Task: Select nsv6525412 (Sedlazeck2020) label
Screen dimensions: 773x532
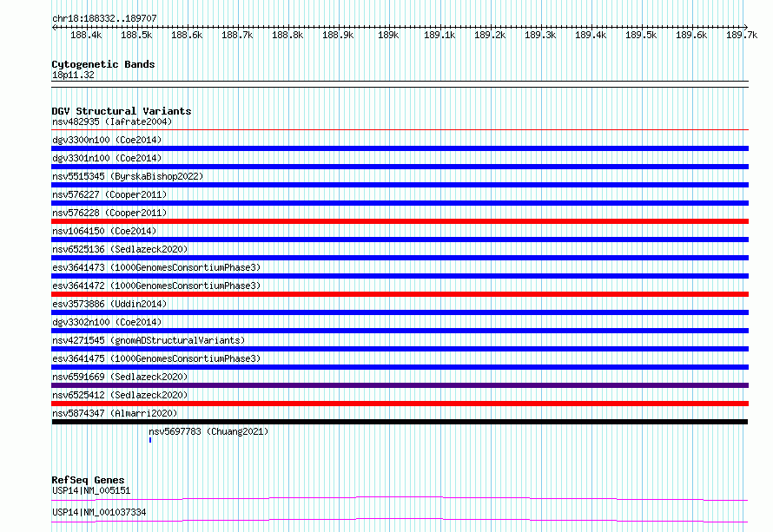Action: pyautogui.click(x=120, y=395)
